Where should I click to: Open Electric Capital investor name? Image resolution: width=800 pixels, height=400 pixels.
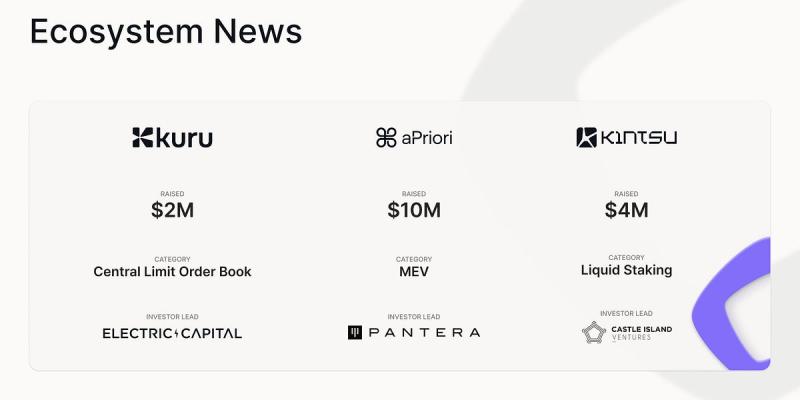coord(172,334)
